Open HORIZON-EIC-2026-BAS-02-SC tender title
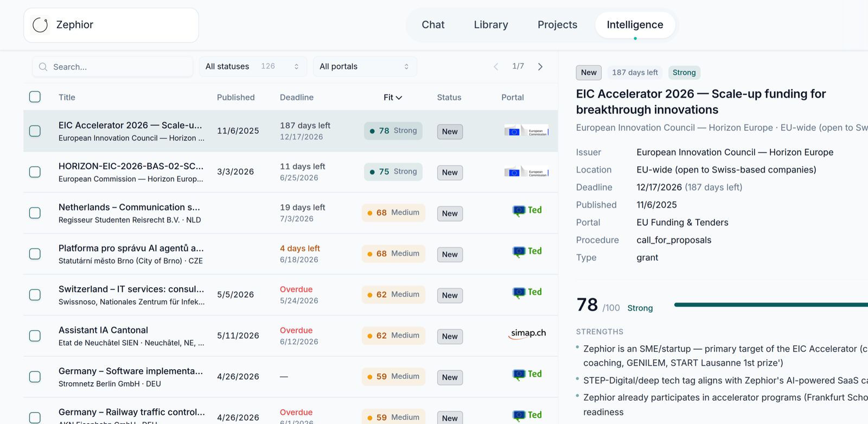Screen dimensions: 868x424 point(131,166)
